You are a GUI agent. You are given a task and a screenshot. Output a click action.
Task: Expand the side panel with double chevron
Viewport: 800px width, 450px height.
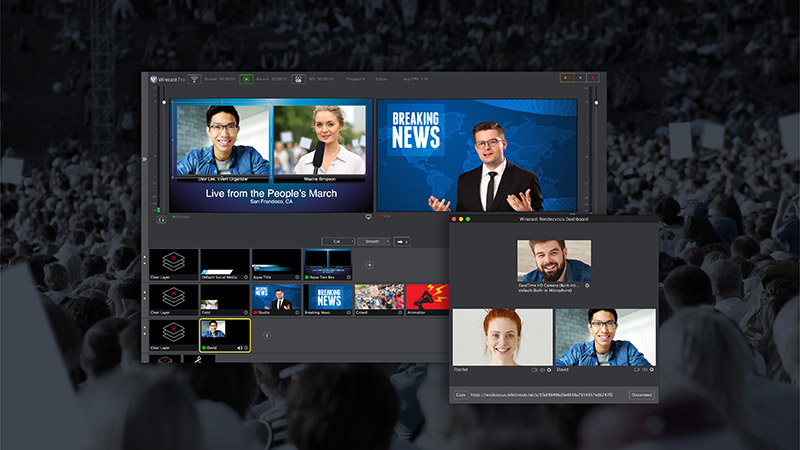tap(144, 159)
